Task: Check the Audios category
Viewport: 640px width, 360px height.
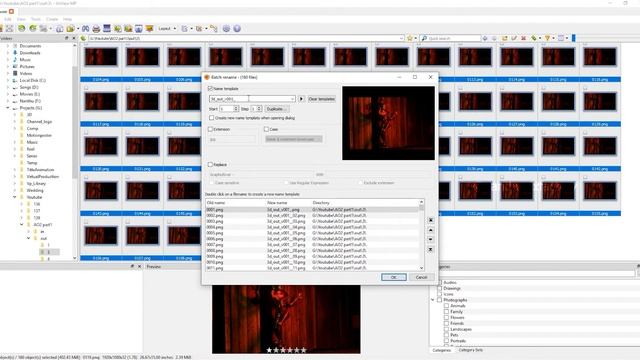Action: [440, 282]
